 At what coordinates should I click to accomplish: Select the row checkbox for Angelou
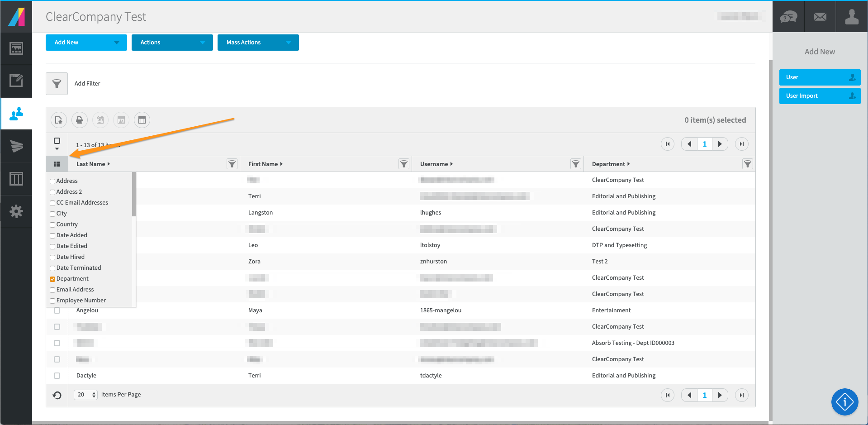57,310
